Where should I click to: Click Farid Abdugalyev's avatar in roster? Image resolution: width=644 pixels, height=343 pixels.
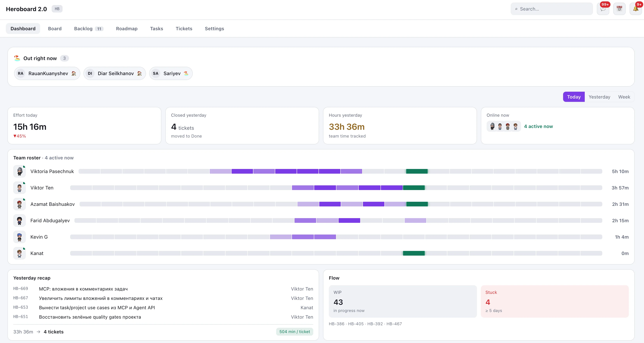(19, 220)
